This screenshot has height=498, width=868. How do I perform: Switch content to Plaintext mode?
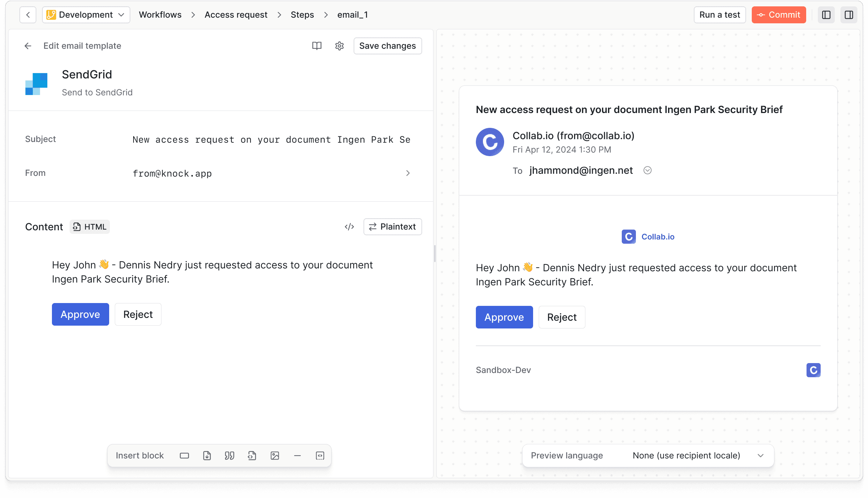coord(392,227)
